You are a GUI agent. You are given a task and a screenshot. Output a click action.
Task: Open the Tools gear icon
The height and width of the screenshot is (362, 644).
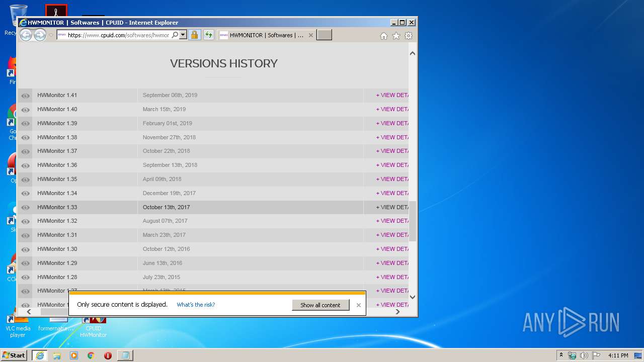409,36
